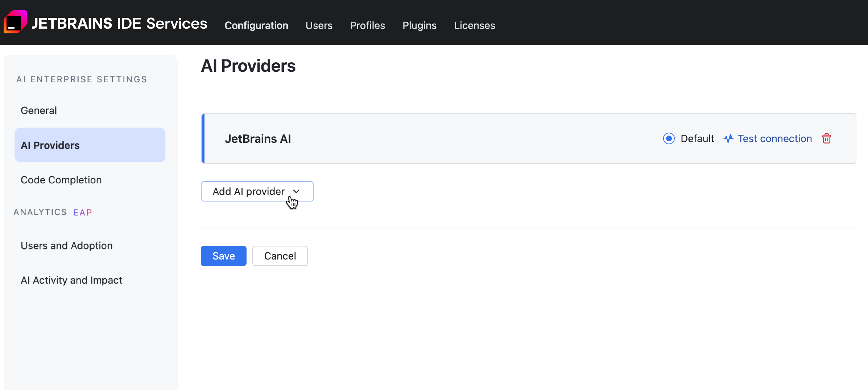868x390 pixels.
Task: Select the Default radio for JetBrains AI
Action: pyautogui.click(x=668, y=138)
